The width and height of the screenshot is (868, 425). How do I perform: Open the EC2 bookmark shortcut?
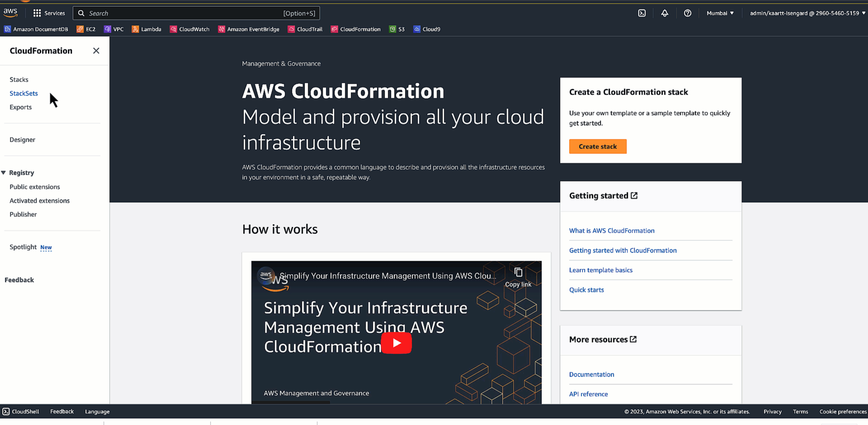pyautogui.click(x=85, y=29)
